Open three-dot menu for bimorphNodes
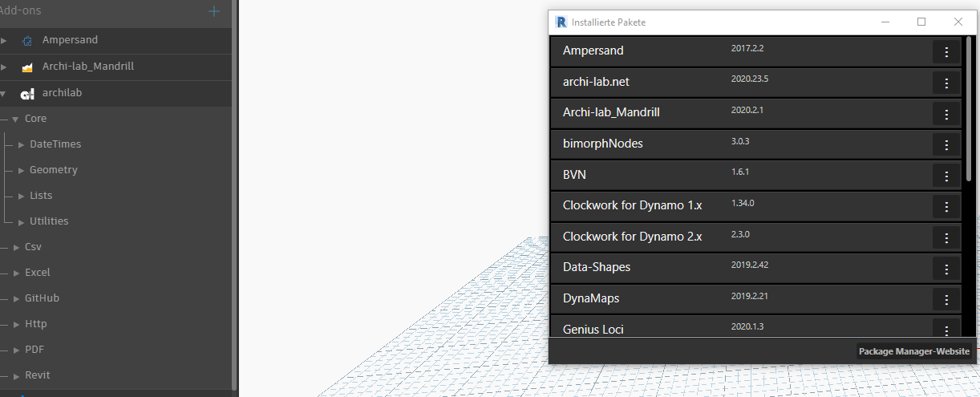980x397 pixels. point(946,144)
